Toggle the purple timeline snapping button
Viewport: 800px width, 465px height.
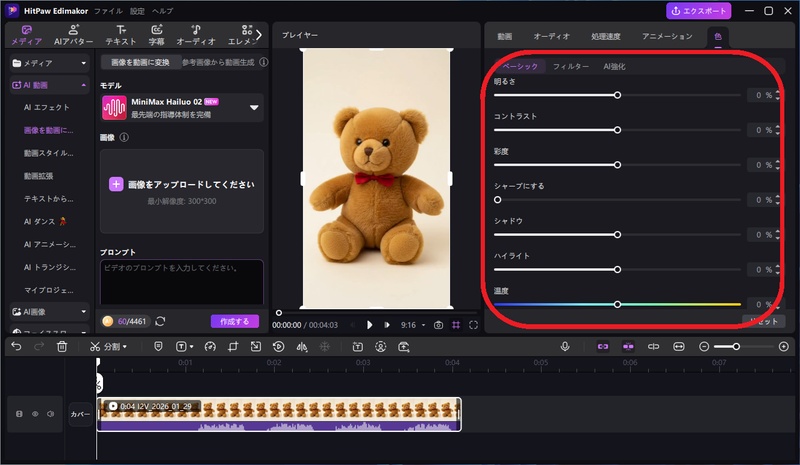click(x=628, y=347)
